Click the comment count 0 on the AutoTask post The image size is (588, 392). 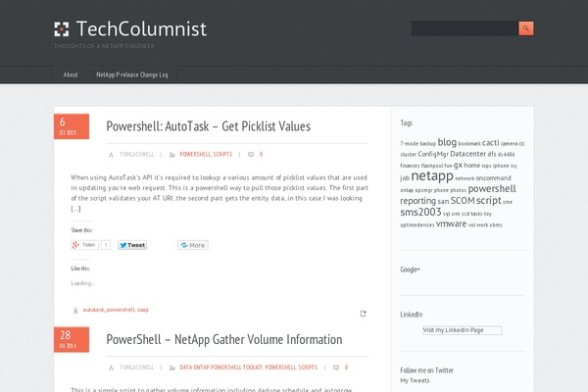(x=261, y=154)
